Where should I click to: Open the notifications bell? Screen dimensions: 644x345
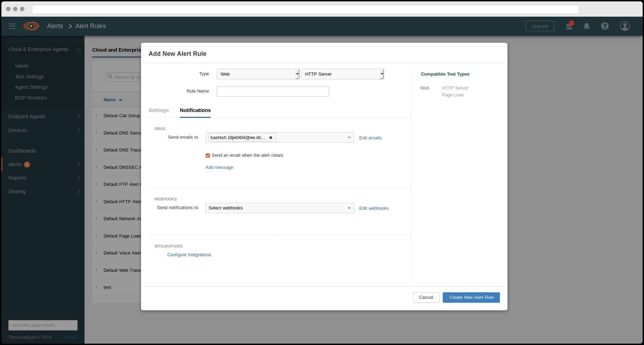(x=587, y=26)
